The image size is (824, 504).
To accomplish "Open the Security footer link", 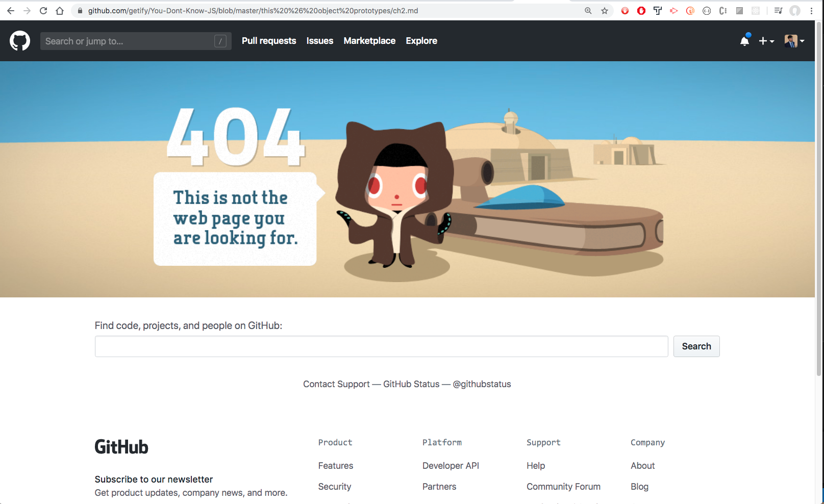I will pos(335,487).
